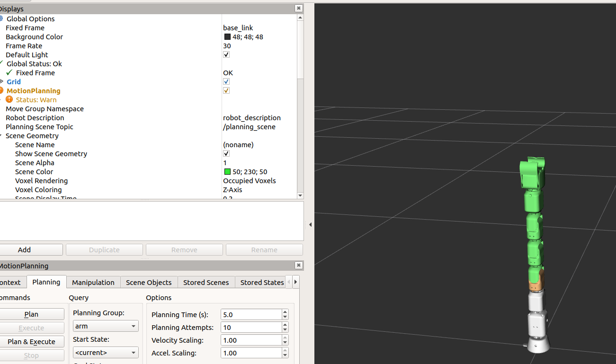This screenshot has width=616, height=364.
Task: Click the green Scene Color swatch
Action: click(226, 171)
